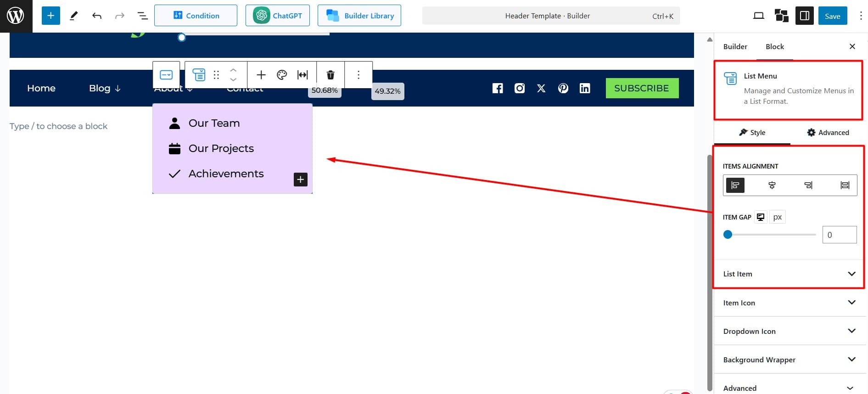This screenshot has height=394, width=868.
Task: Click the Facebook social icon
Action: 498,88
